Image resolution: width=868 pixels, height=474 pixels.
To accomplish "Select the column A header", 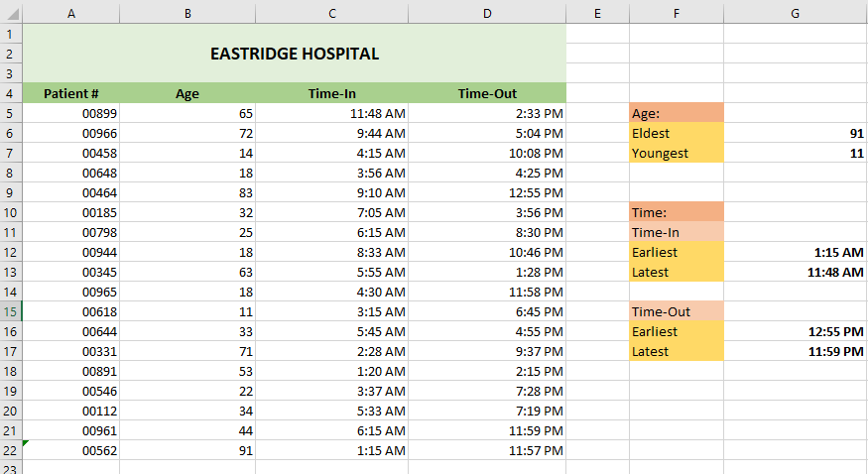I will pos(70,13).
